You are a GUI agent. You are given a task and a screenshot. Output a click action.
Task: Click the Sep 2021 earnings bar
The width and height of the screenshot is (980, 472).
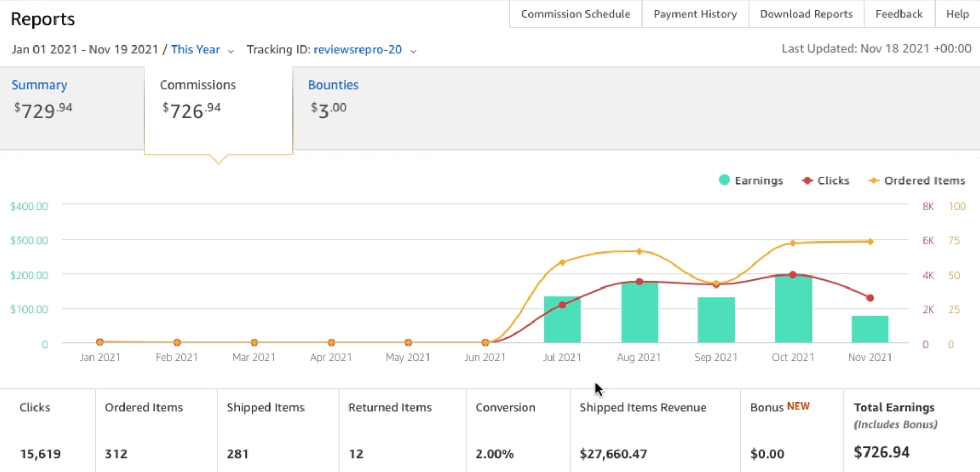716,320
